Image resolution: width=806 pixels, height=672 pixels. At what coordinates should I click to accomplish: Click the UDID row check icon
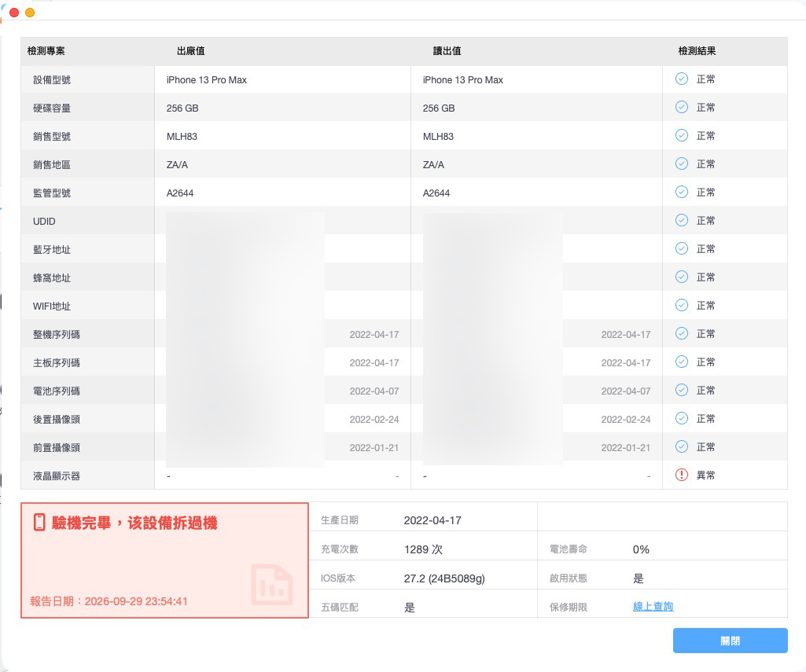(681, 220)
